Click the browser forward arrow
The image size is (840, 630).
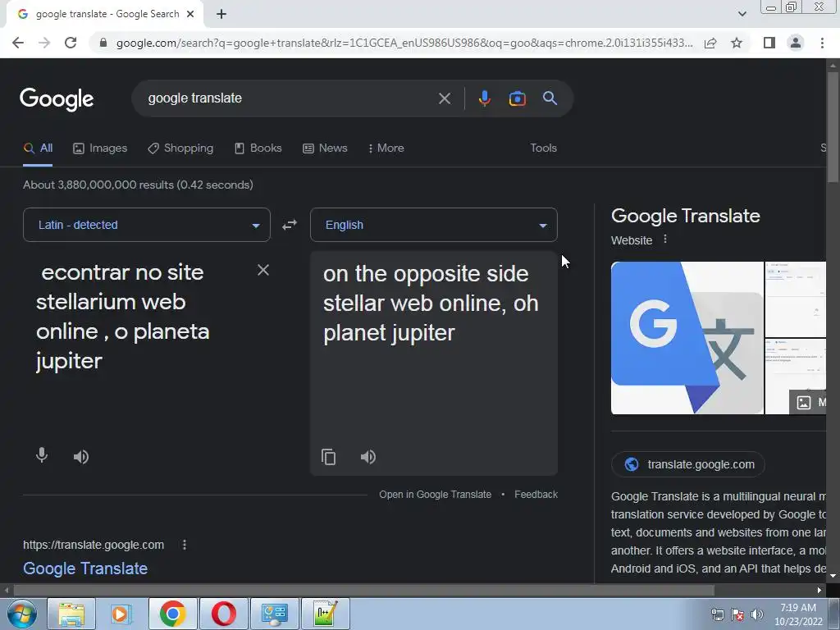point(44,43)
